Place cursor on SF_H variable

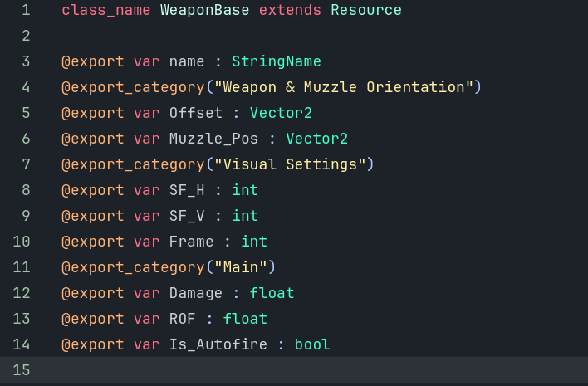pyautogui.click(x=187, y=190)
